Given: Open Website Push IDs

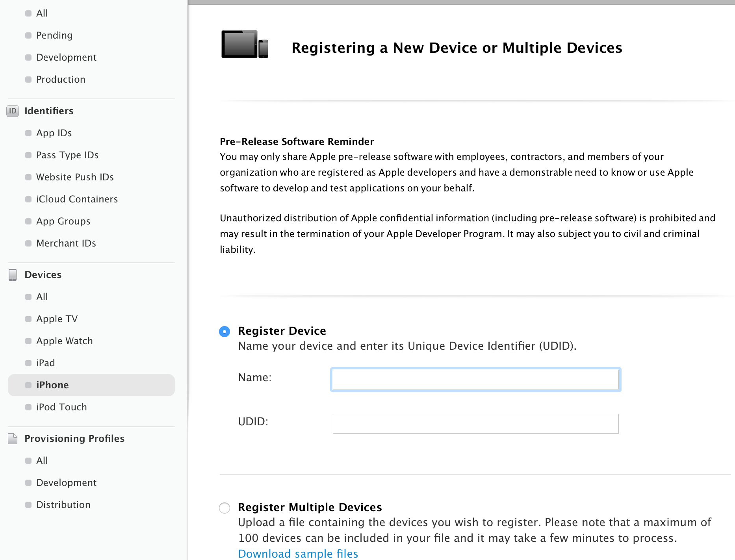Looking at the screenshot, I should (x=75, y=177).
